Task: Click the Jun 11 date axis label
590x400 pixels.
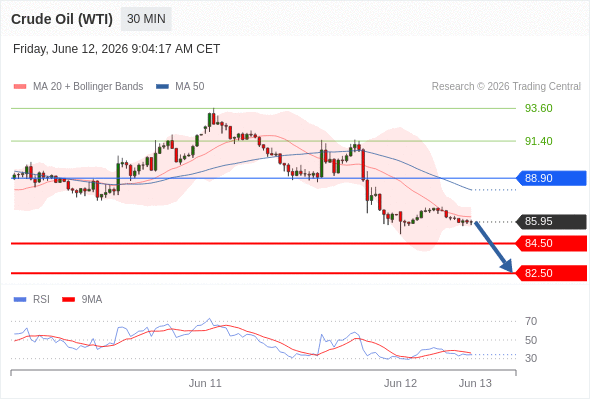Action: (205, 383)
